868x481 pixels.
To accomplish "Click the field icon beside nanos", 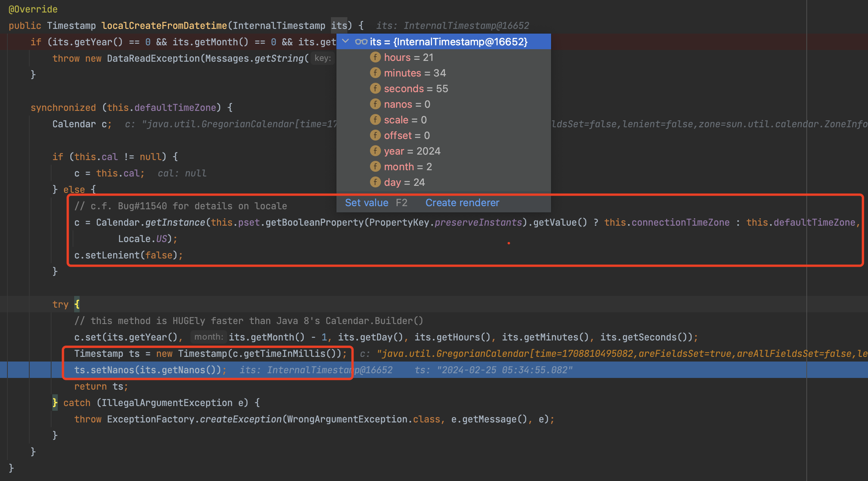I will coord(375,104).
